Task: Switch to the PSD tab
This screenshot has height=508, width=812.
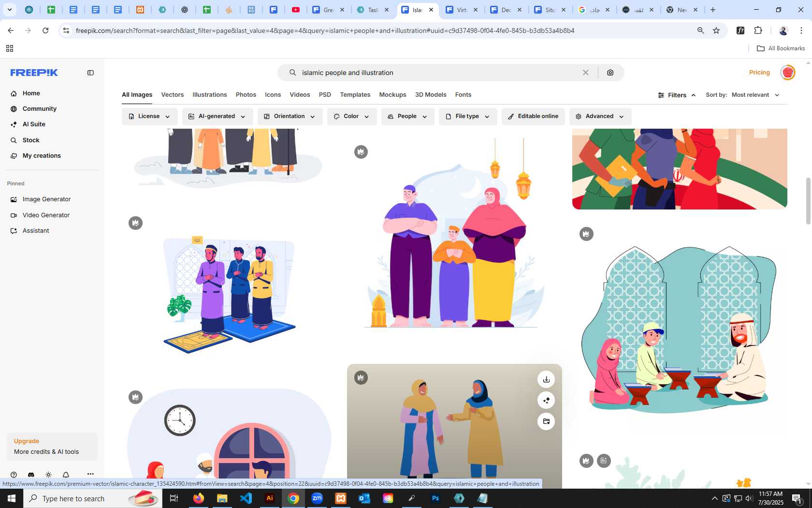Action: click(x=325, y=95)
